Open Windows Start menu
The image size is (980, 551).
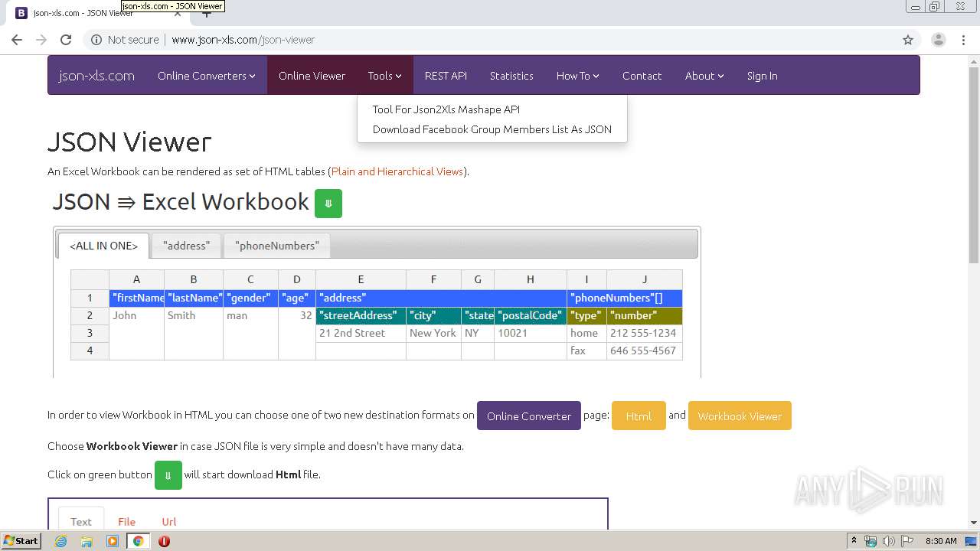(21, 541)
